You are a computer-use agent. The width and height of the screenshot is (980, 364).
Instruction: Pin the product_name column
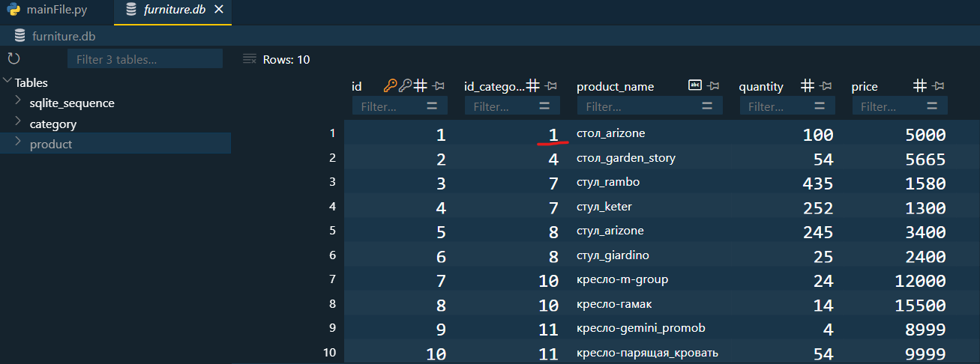[x=714, y=86]
